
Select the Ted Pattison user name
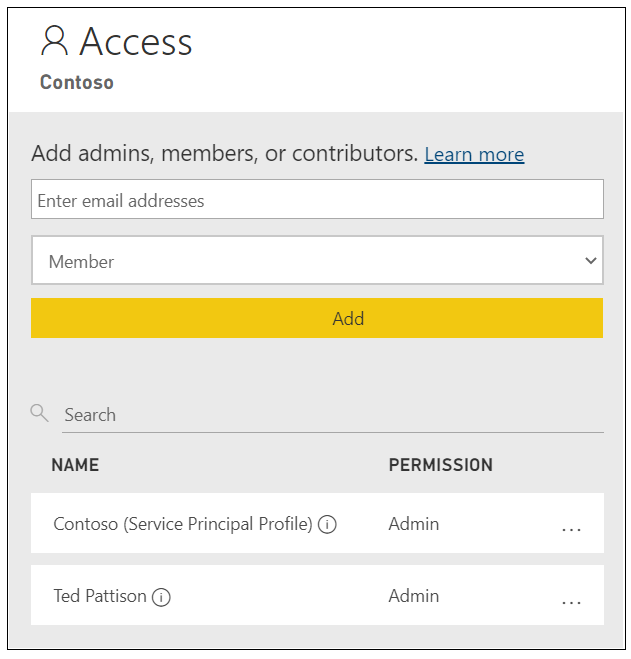coord(100,596)
